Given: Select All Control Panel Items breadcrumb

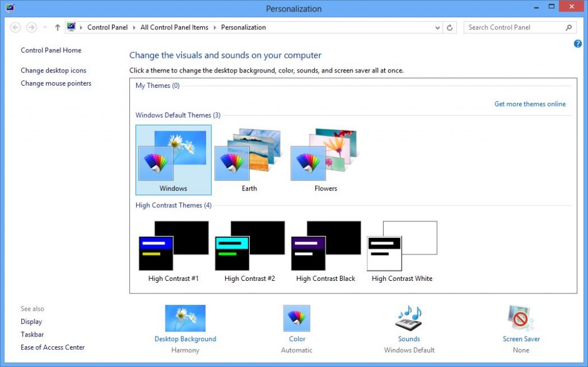Looking at the screenshot, I should coord(175,28).
